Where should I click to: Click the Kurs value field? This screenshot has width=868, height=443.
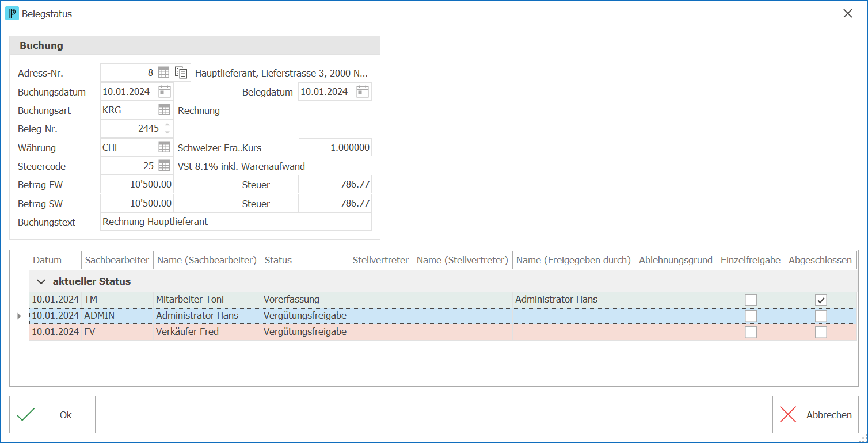[x=335, y=147]
